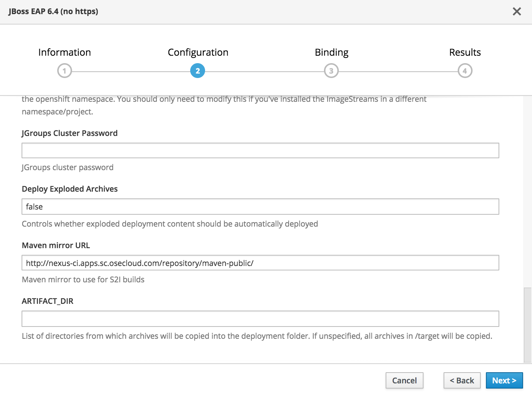532x396 pixels.
Task: Click 'JGroups cluster password' help text
Action: pyautogui.click(x=68, y=168)
